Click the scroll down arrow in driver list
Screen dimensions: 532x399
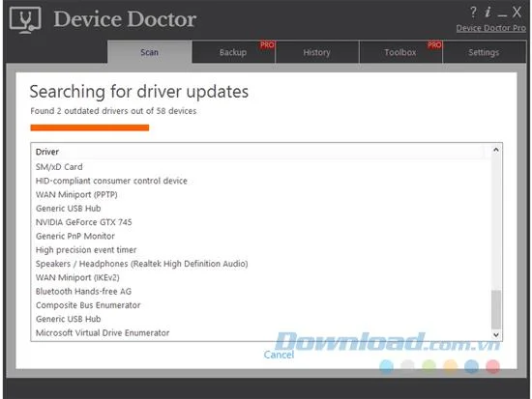click(x=495, y=334)
